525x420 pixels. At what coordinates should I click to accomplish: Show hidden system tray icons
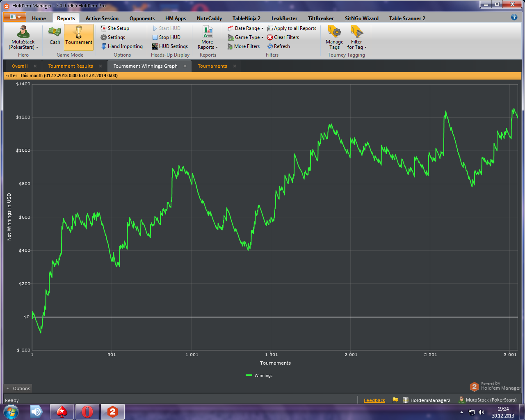point(461,412)
